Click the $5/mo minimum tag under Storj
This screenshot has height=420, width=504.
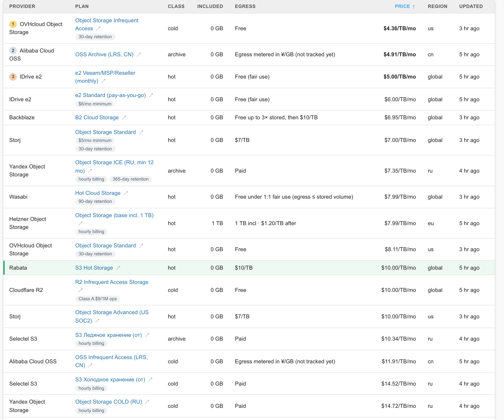pos(95,140)
